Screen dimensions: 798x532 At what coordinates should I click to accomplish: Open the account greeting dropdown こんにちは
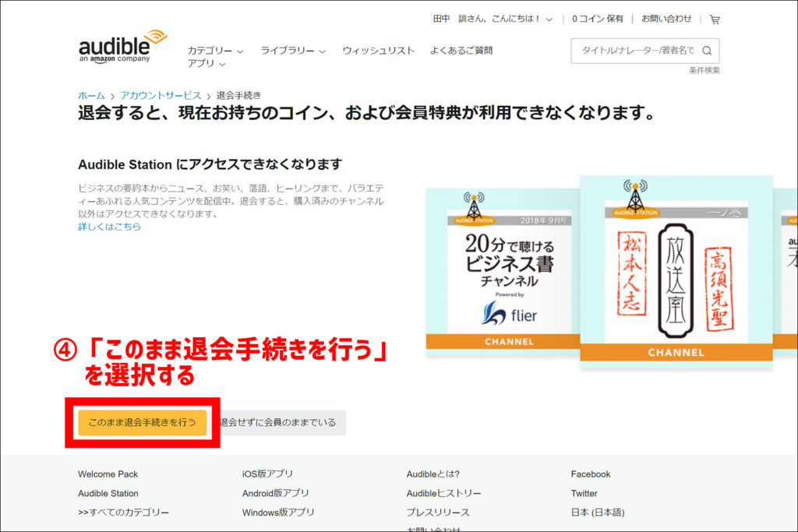[x=493, y=19]
